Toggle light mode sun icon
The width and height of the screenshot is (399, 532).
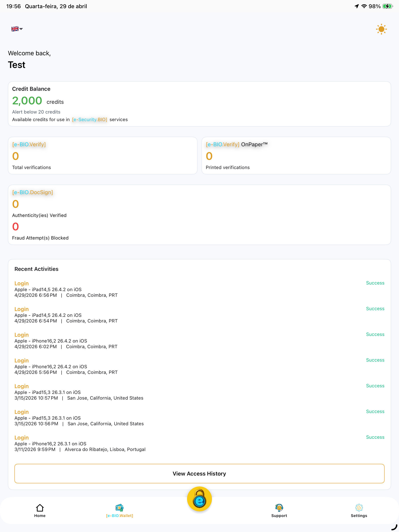381,29
